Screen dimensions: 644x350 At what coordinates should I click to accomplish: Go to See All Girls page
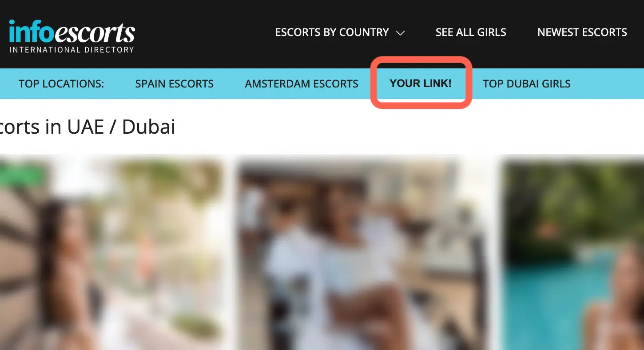[471, 32]
